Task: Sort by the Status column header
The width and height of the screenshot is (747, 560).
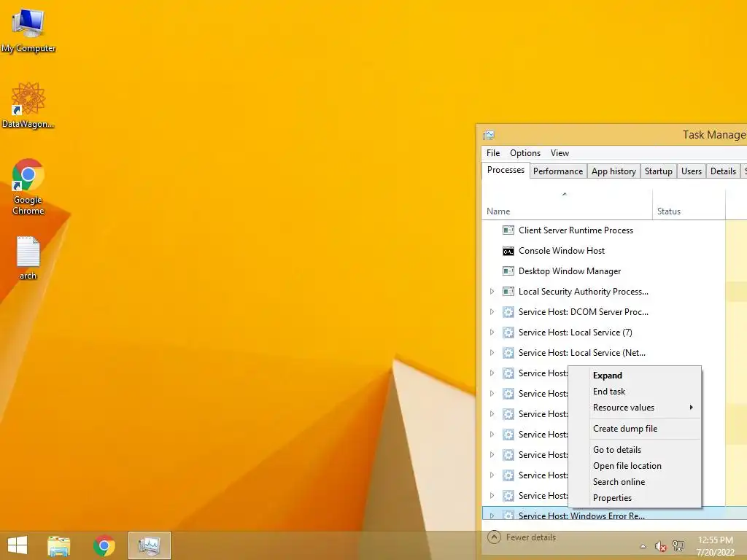Action: click(x=689, y=205)
